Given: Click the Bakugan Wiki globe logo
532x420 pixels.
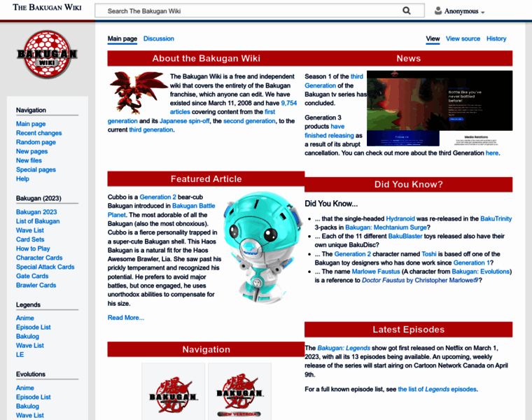Looking at the screenshot, I should [x=47, y=55].
